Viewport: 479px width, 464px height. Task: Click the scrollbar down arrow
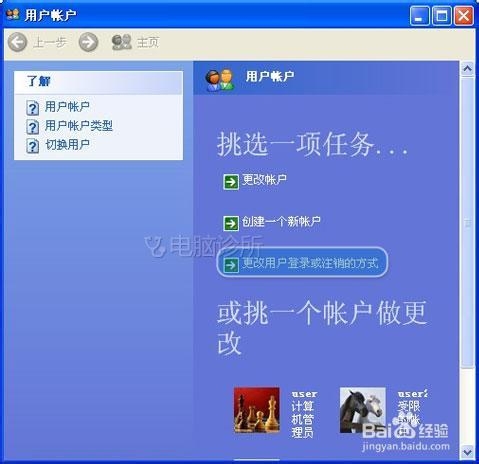pos(468,452)
